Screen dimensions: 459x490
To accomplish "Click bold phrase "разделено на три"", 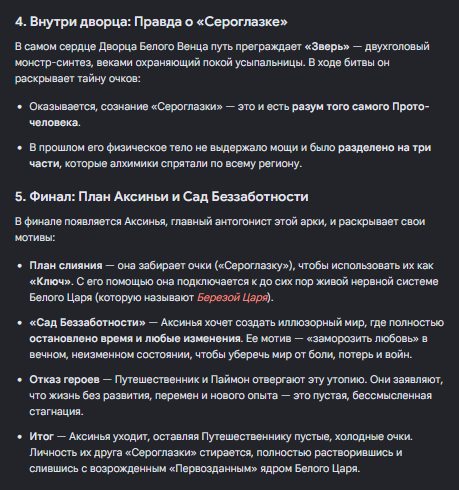I will coord(385,148).
